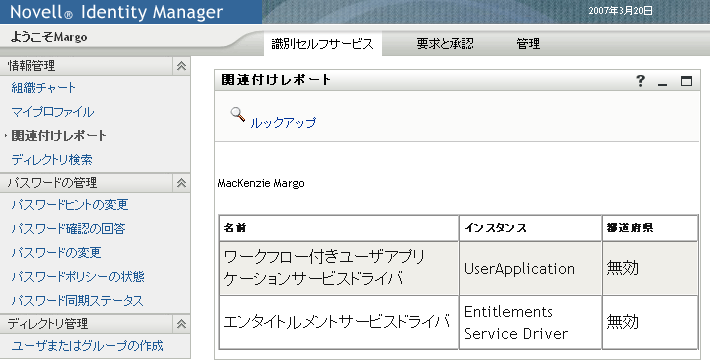Minimize the 関連付けレポート portlet
This screenshot has height=360, width=710.
pyautogui.click(x=662, y=84)
